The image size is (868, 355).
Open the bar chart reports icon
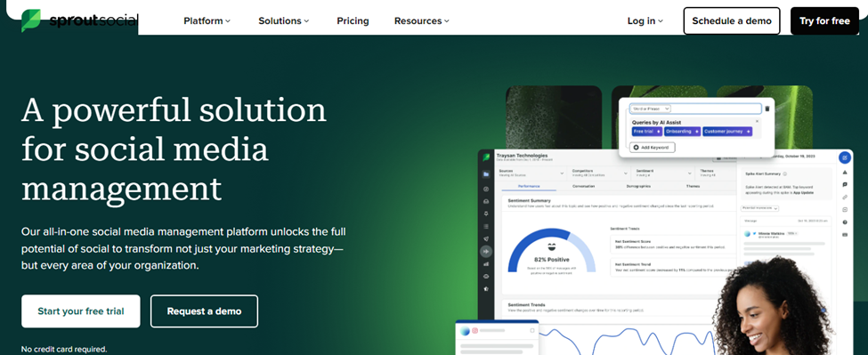pos(486,264)
